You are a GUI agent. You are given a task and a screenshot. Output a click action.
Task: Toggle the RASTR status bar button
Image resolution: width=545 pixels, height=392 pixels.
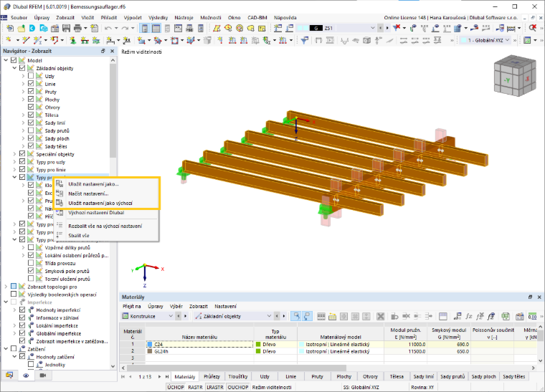(195, 387)
